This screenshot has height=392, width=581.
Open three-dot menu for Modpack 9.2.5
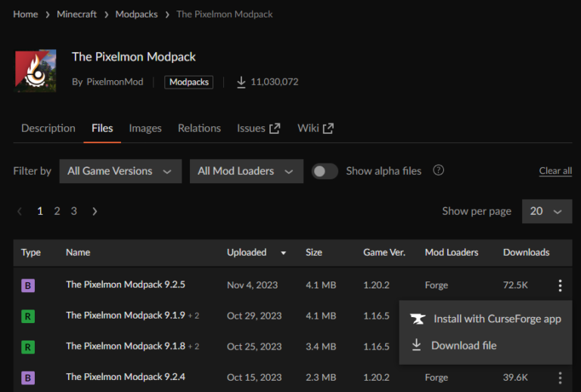point(560,285)
